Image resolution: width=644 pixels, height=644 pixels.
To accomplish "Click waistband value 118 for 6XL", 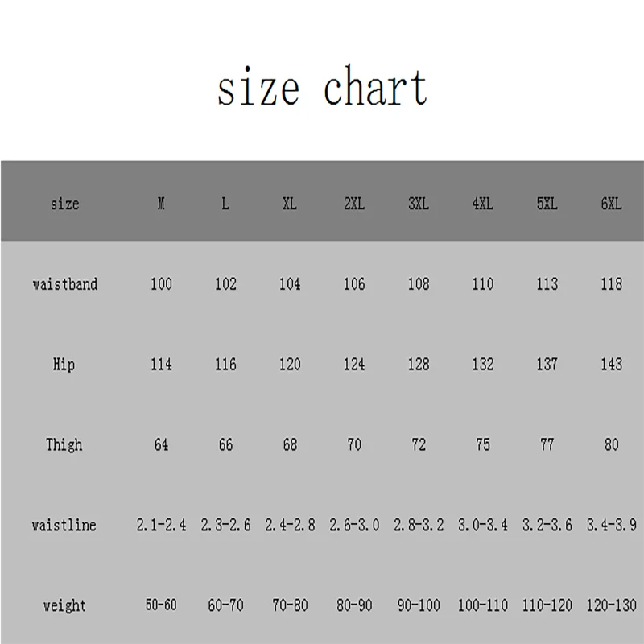I will 611,284.
